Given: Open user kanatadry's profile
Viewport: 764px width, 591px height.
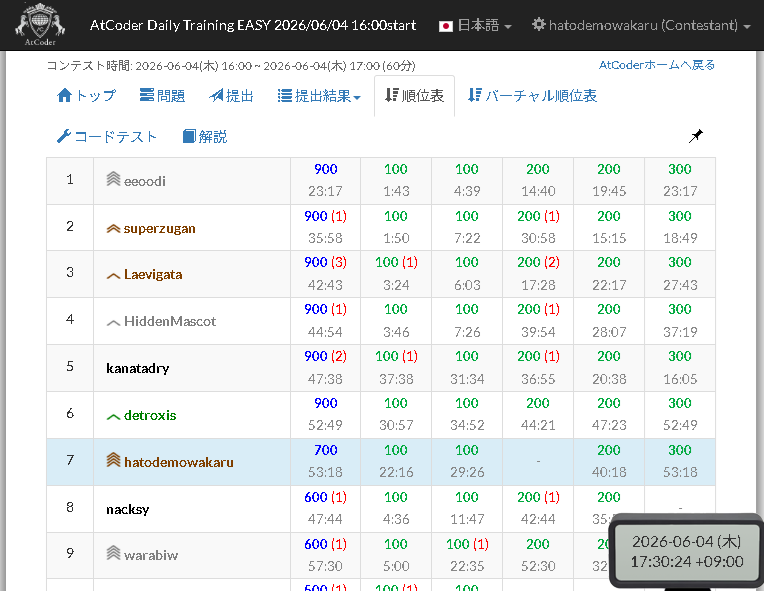Looking at the screenshot, I should point(137,368).
